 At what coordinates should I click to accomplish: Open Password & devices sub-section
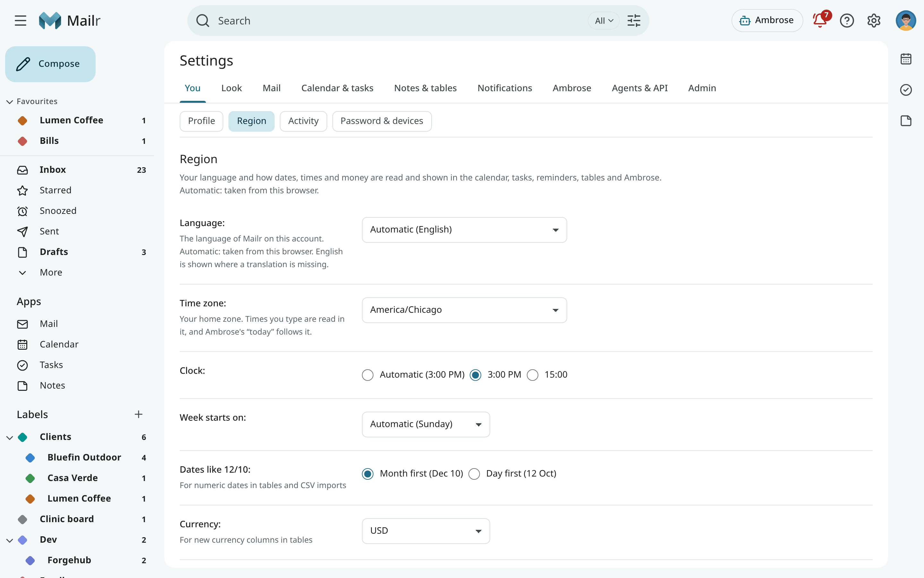click(x=382, y=121)
